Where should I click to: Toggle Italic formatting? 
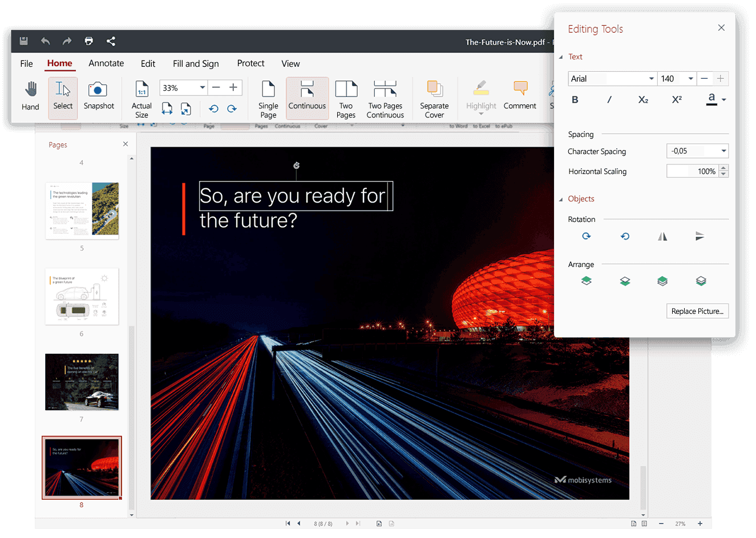[609, 99]
